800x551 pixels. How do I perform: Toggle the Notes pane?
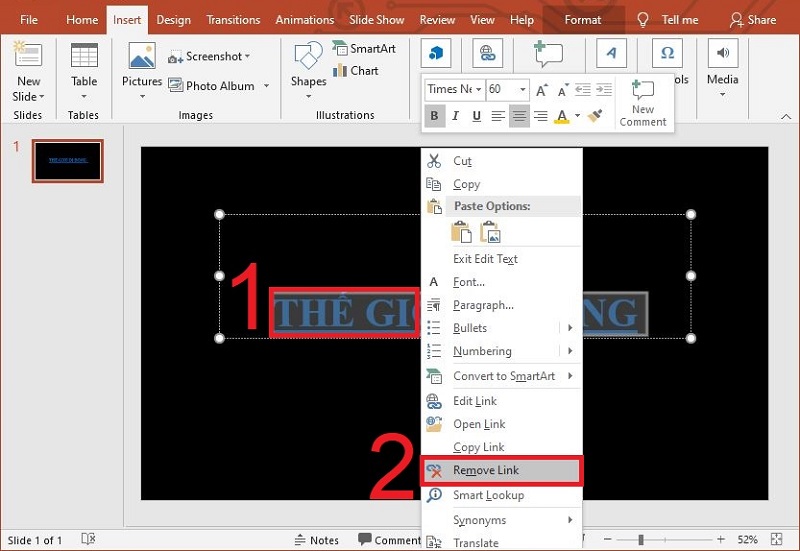pos(317,540)
